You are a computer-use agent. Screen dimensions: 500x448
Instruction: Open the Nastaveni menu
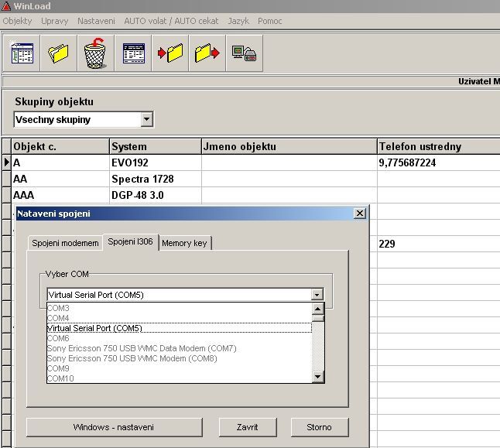click(96, 21)
